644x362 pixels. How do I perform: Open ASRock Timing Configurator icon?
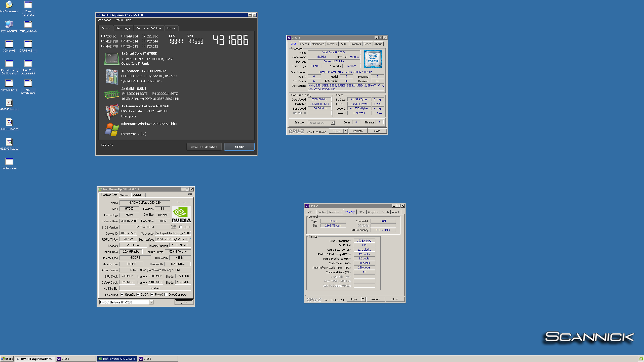(9, 67)
